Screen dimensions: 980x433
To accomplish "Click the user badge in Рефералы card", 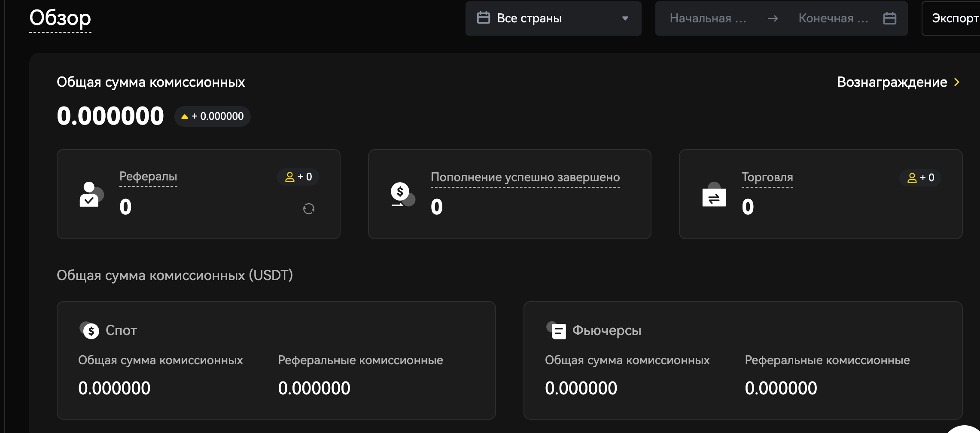I will pyautogui.click(x=298, y=177).
